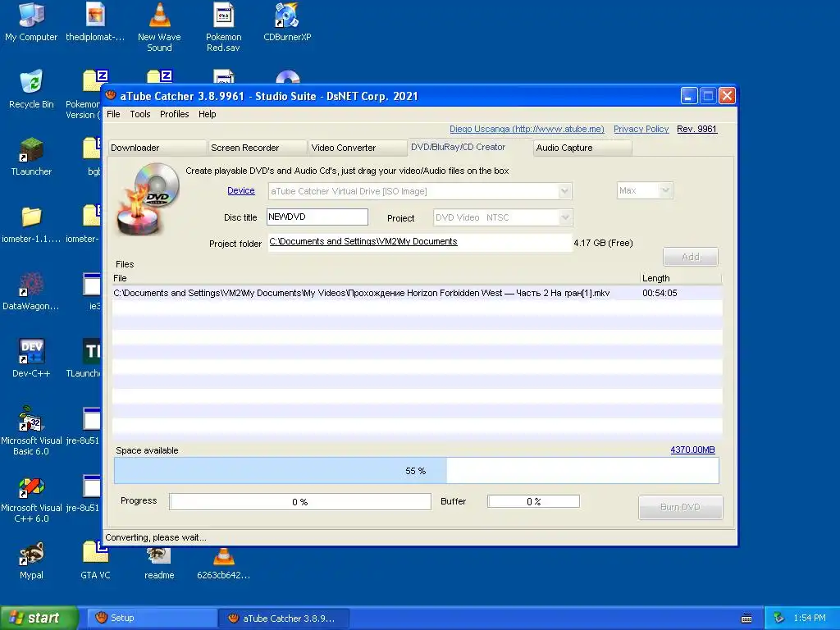Viewport: 840px width, 630px height.
Task: Click the Rev. 9961 link
Action: pyautogui.click(x=696, y=129)
